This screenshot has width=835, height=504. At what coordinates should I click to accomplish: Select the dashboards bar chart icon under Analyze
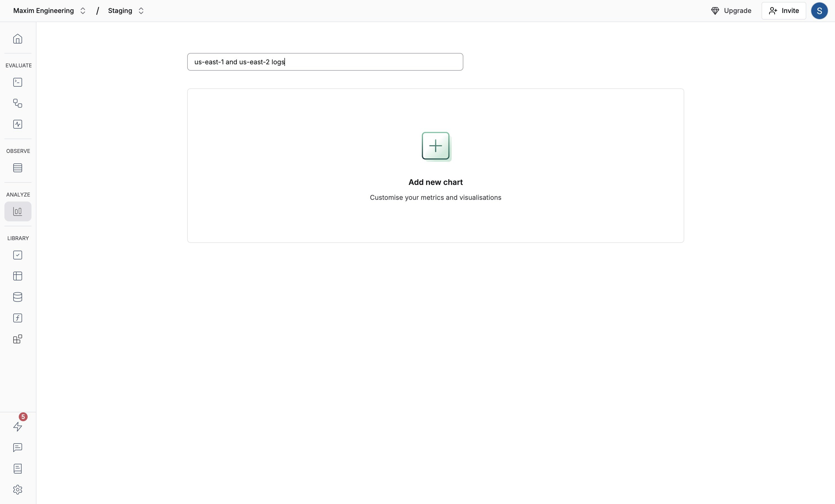click(18, 211)
